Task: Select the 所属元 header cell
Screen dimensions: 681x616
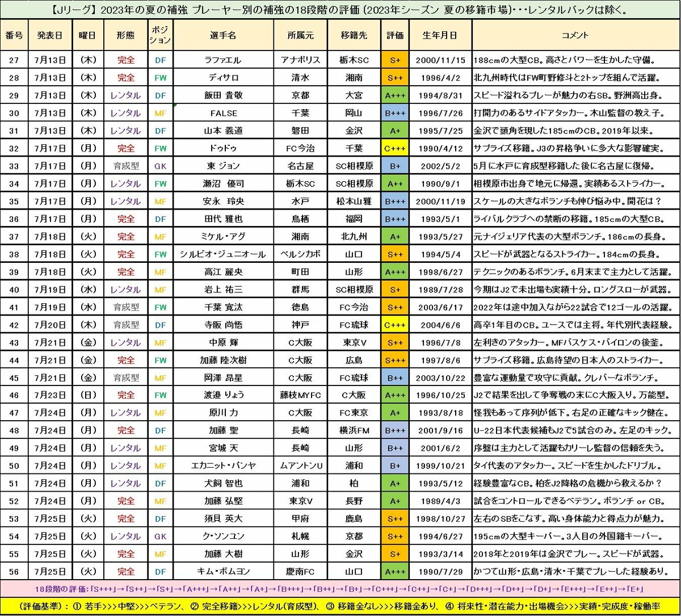Action: point(301,36)
